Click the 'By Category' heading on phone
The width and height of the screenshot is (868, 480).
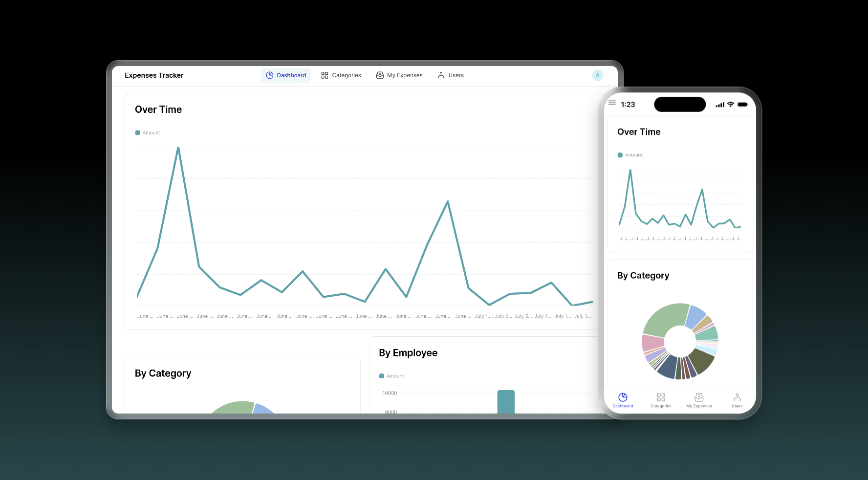click(643, 276)
